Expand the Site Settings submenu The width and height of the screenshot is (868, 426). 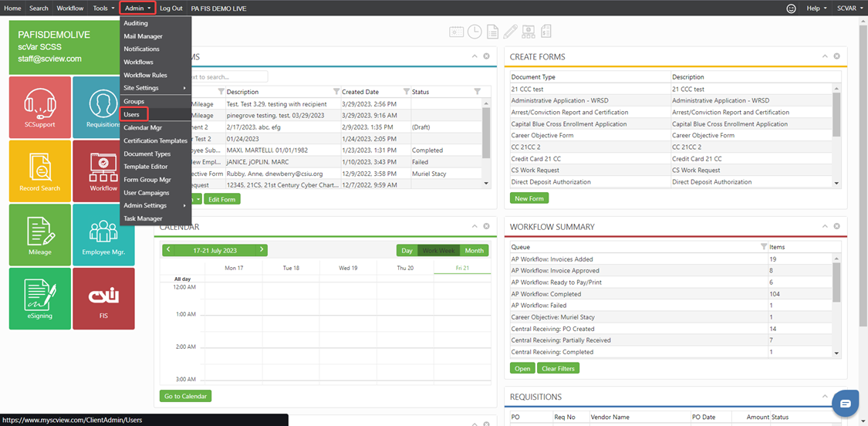(x=154, y=88)
